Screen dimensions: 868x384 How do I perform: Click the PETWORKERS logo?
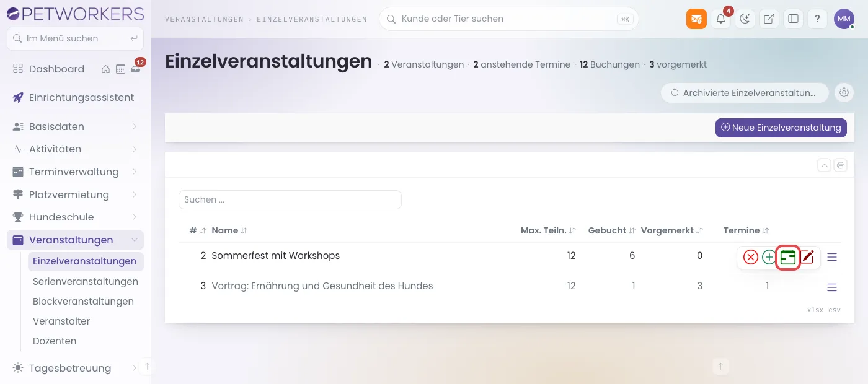click(76, 13)
